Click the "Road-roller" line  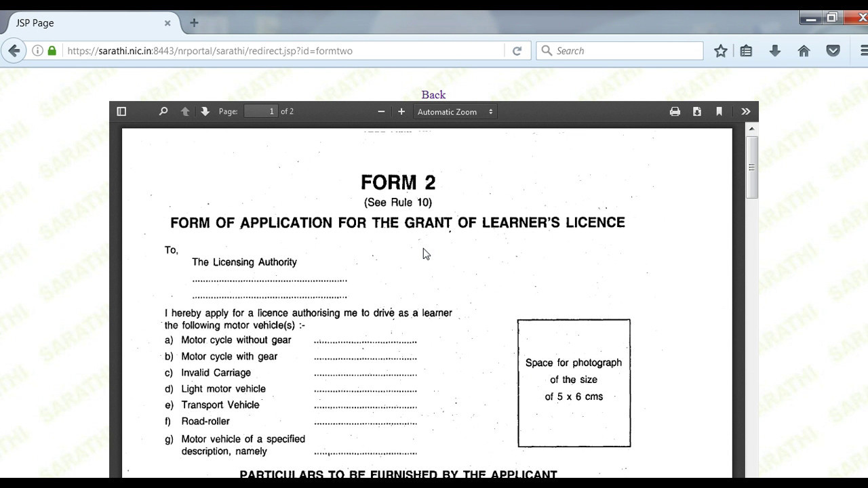point(205,421)
